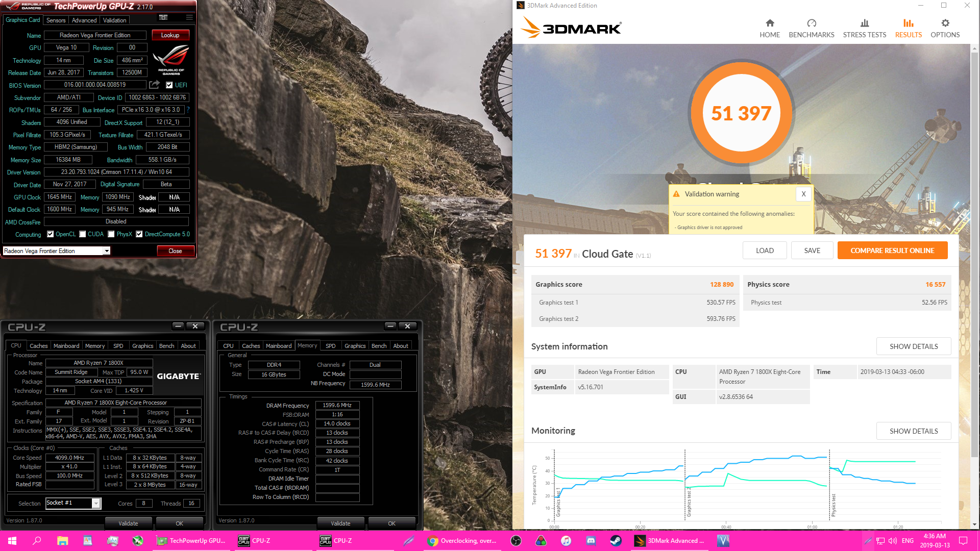Click Validate in the left CPU-Z window
980x551 pixels.
coord(128,523)
